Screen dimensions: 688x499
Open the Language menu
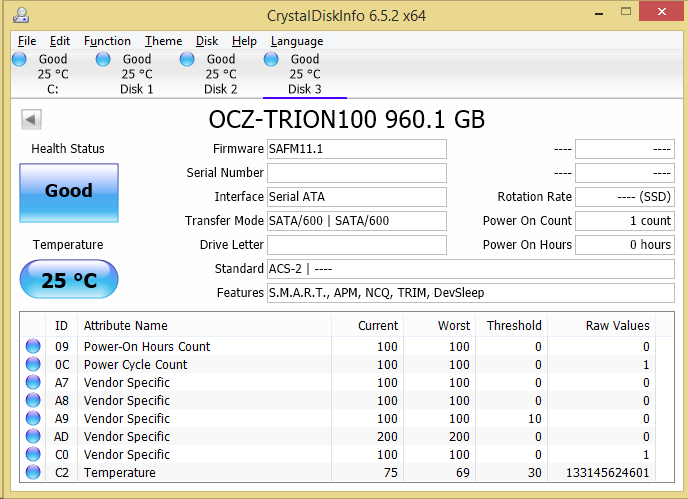click(x=296, y=41)
